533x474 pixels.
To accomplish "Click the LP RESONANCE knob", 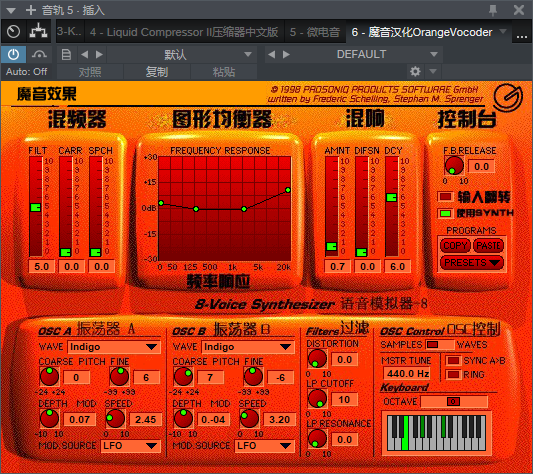I will point(317,439).
